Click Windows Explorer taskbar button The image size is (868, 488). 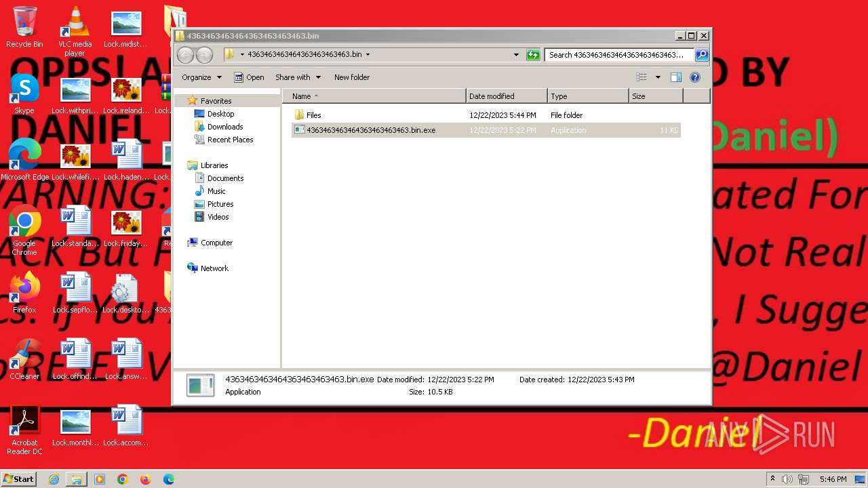(77, 479)
